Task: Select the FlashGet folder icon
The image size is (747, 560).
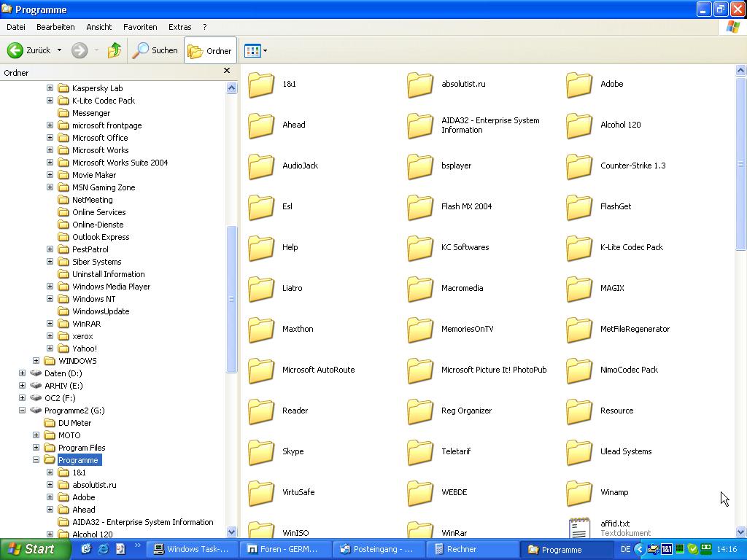Action: click(579, 206)
